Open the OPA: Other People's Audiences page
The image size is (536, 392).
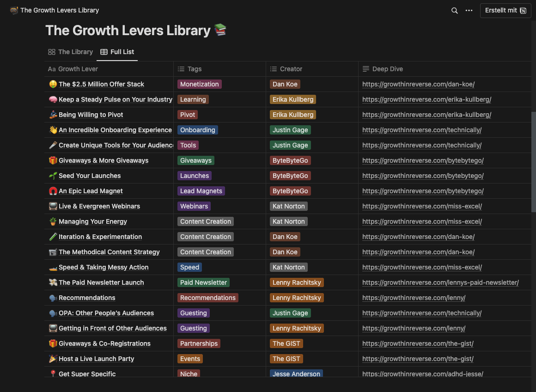(x=106, y=313)
